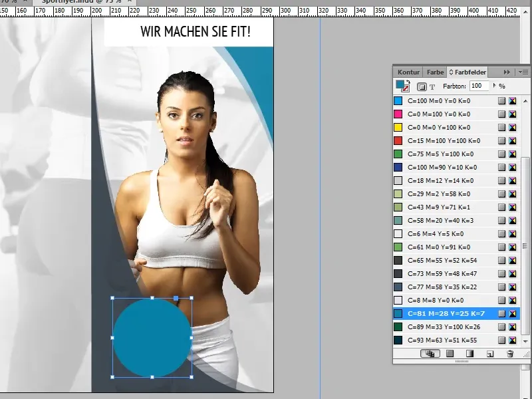Select swatch C=15 M=100 Y=100 K=0
Image resolution: width=532 pixels, height=399 pixels.
456,141
